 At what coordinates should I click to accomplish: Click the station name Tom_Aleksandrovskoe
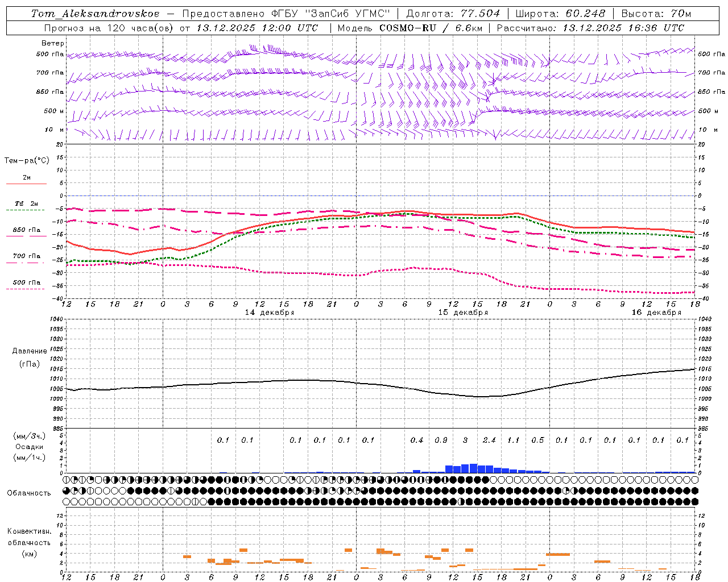(96, 14)
